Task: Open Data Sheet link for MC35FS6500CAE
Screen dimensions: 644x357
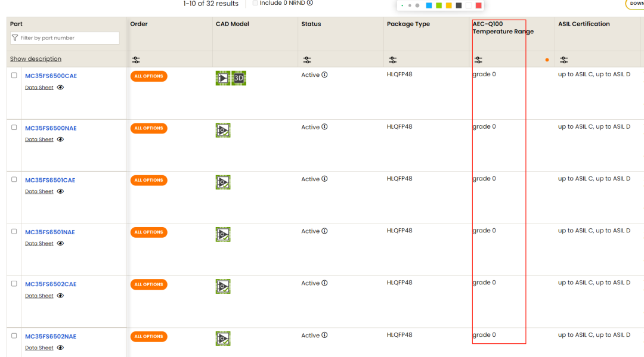Action: tap(39, 88)
